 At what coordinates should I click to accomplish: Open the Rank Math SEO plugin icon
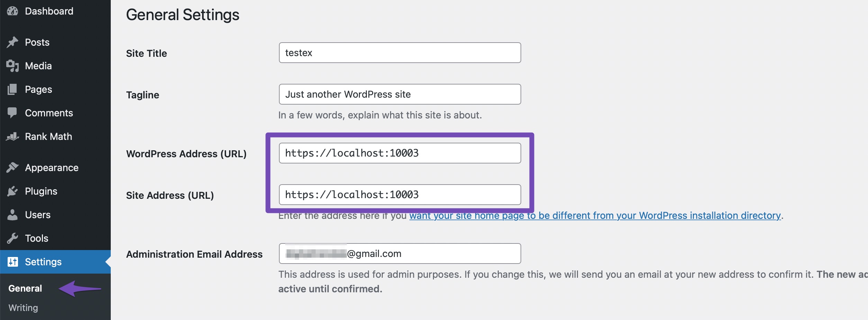point(13,136)
